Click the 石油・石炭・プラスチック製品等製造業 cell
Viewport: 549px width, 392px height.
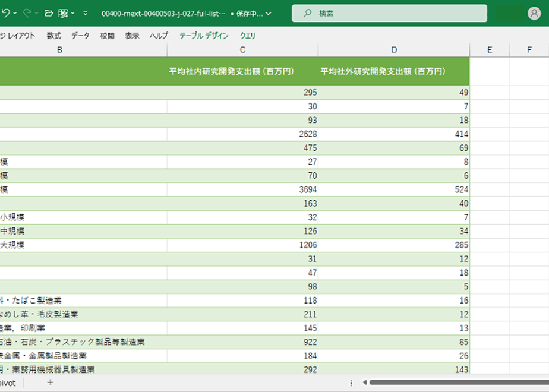click(83, 342)
